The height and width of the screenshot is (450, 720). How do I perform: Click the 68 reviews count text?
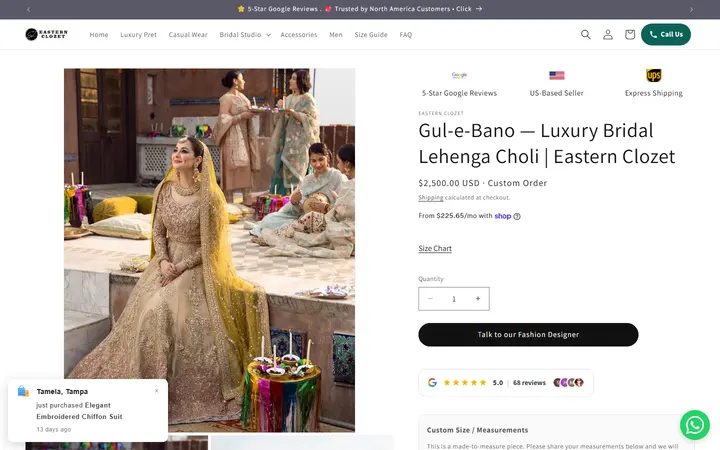click(529, 382)
